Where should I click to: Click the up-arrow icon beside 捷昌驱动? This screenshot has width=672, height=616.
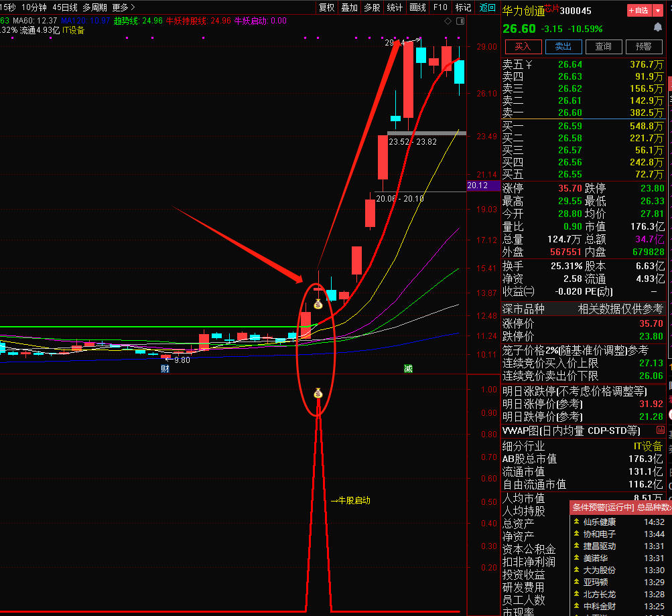pos(576,546)
